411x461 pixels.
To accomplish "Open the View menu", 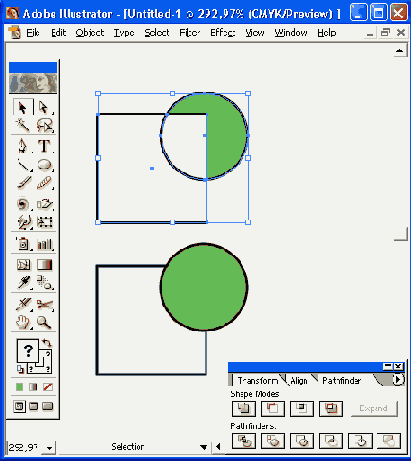I will [x=255, y=33].
